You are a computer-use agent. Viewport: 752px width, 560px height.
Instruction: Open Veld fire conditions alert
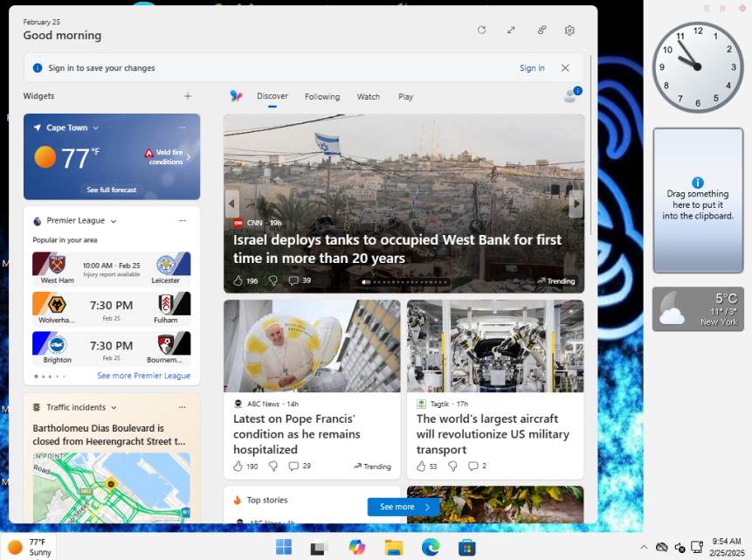(167, 156)
